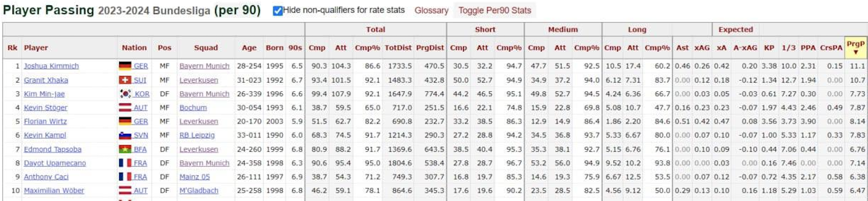This screenshot has width=868, height=201.
Task: Click the Germany flag in Florian Wirtz's row
Action: click(x=125, y=121)
